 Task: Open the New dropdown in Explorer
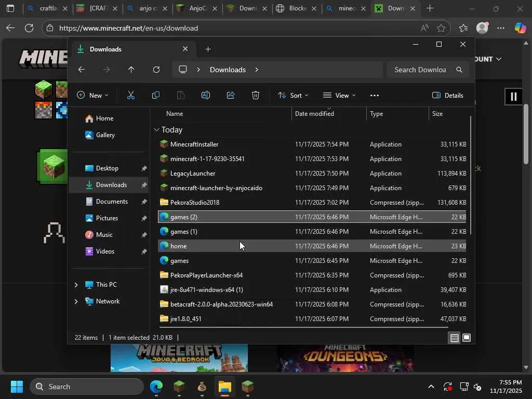coord(92,96)
